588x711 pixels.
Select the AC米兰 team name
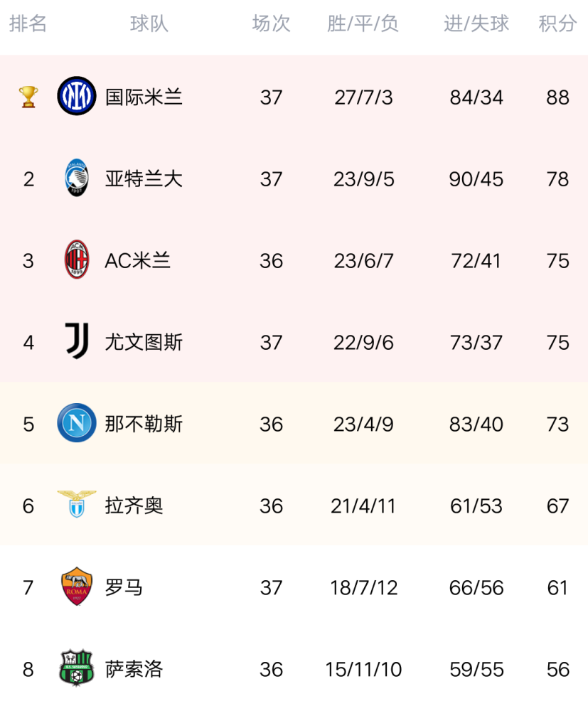click(137, 261)
